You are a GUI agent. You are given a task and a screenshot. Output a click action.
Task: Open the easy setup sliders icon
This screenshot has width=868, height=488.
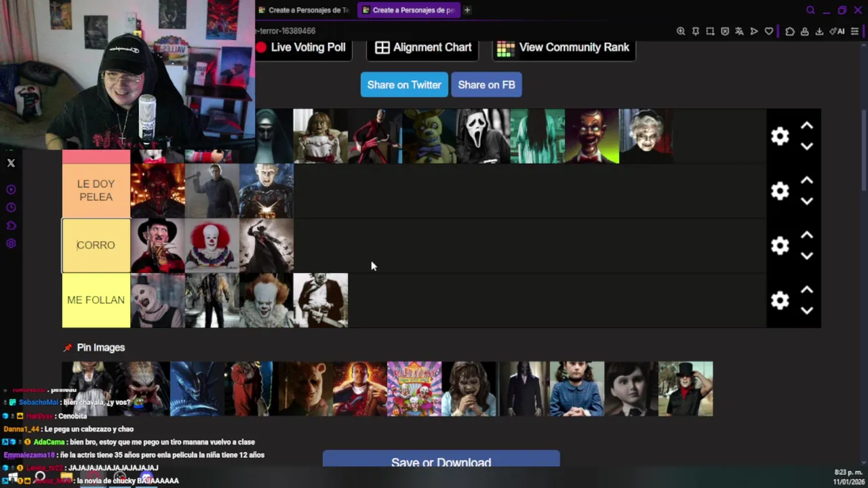pos(854,31)
